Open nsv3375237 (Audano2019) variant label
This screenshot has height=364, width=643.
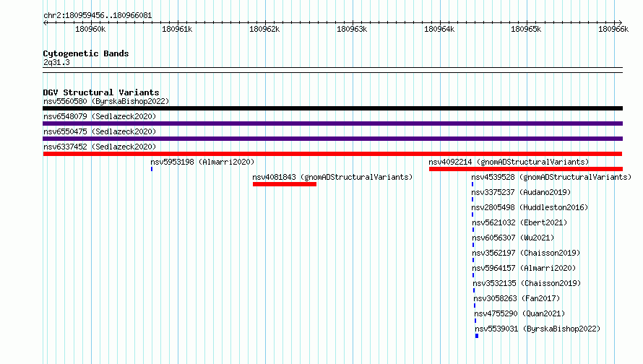tap(521, 192)
